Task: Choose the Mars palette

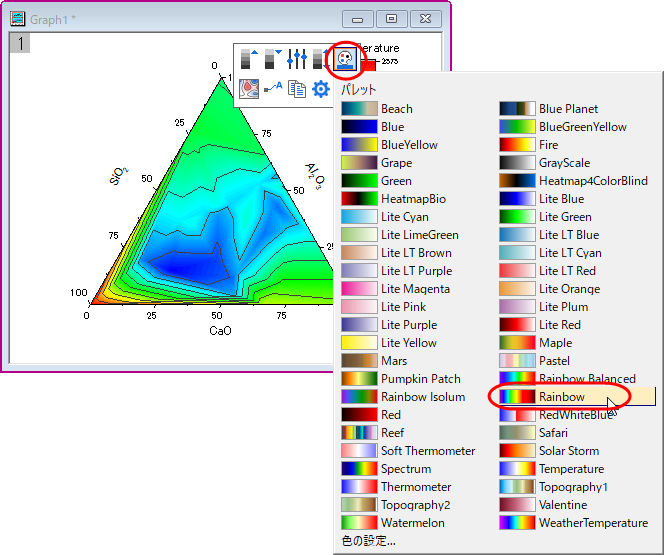Action: coord(374,361)
